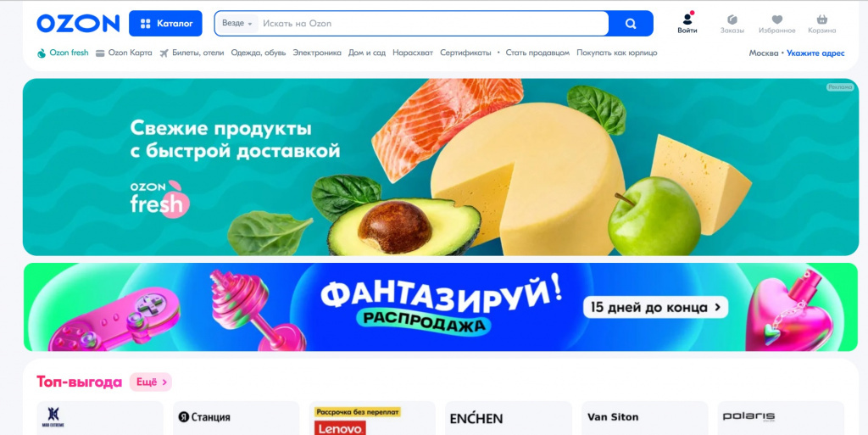The image size is (868, 435).
Task: Focus the Искать на Ozon search field
Action: click(434, 23)
